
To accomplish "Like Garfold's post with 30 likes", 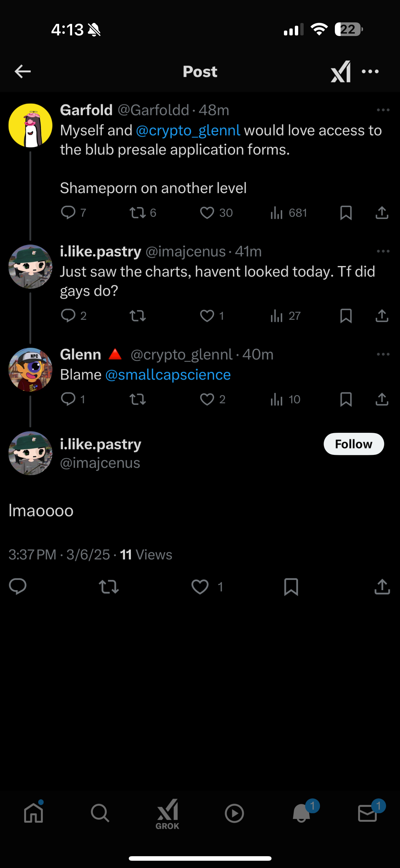I will (x=207, y=213).
